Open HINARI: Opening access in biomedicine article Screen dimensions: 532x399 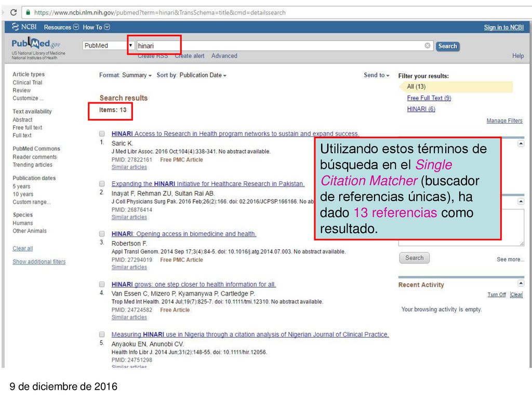tap(184, 234)
